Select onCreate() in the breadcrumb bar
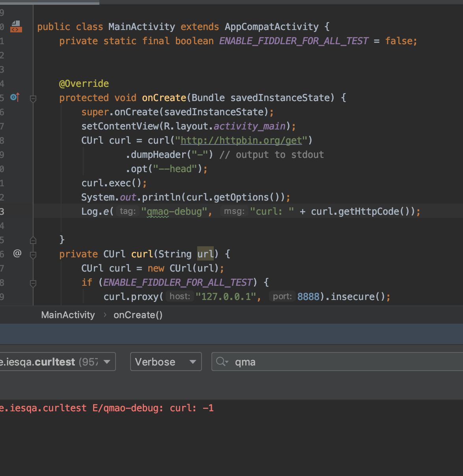Viewport: 463px width, 476px height. tap(138, 315)
